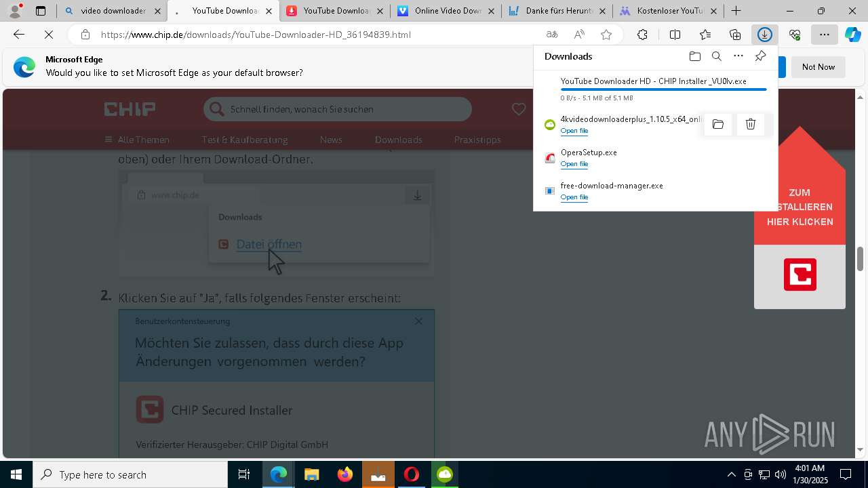Open the volume control in tray
868x488 pixels.
(x=780, y=474)
